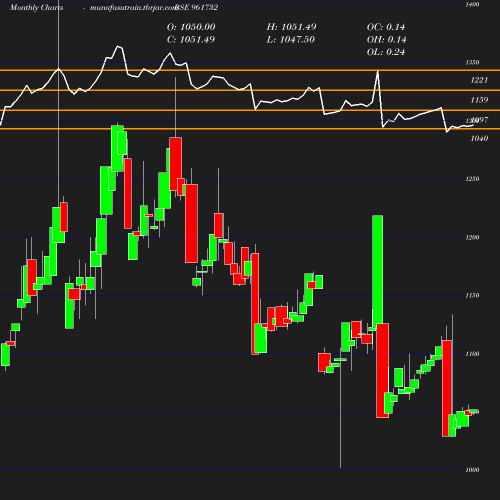This screenshot has height=500, width=500.
Task: Select the high value 'H: 1051.49'
Action: (x=291, y=27)
